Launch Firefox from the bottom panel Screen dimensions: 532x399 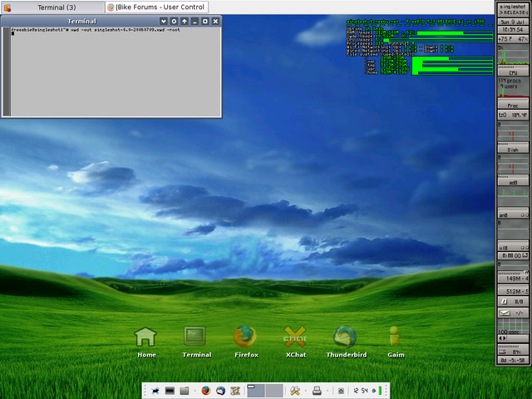point(205,391)
